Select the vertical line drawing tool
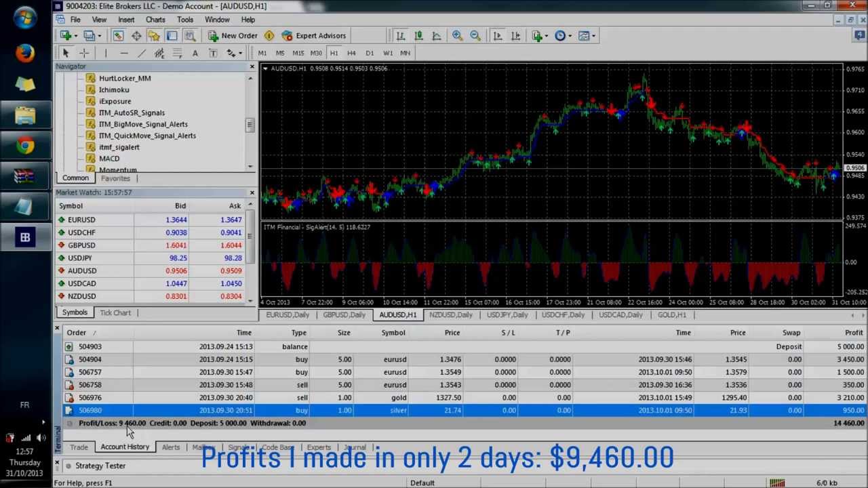The image size is (868, 488). click(x=106, y=53)
